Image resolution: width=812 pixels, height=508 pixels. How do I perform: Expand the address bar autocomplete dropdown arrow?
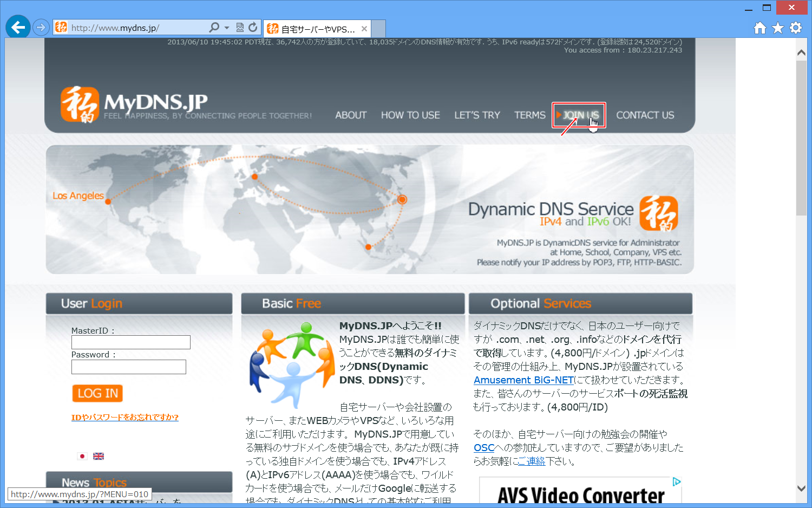point(227,27)
